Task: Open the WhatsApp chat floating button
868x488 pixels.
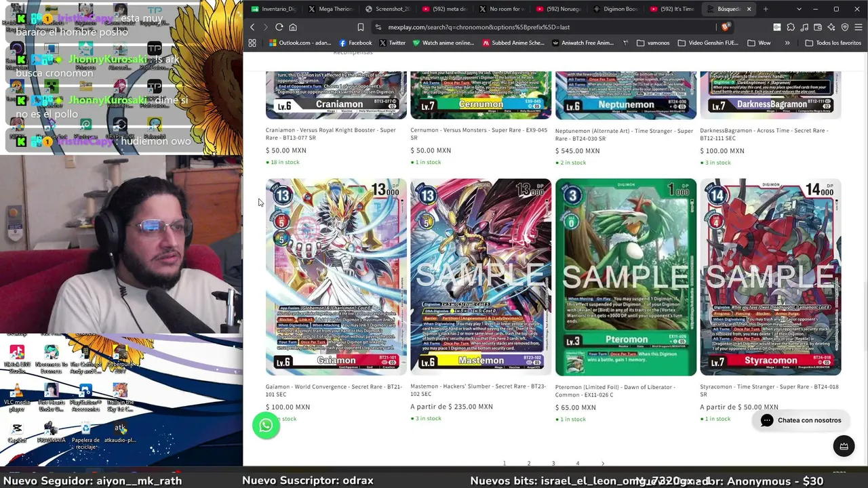Action: [266, 426]
